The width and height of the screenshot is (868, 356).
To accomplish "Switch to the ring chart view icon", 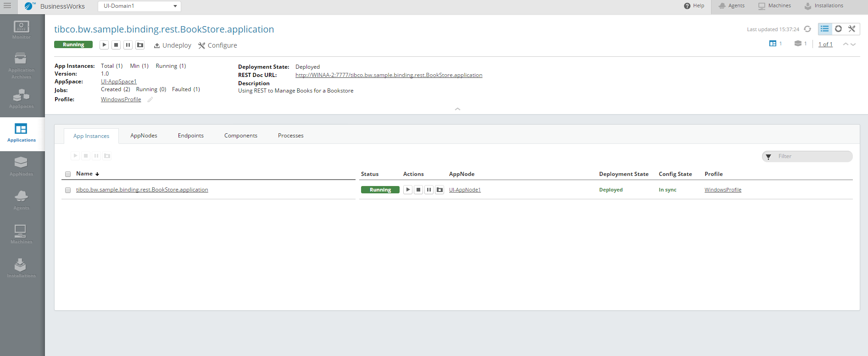I will tap(838, 29).
